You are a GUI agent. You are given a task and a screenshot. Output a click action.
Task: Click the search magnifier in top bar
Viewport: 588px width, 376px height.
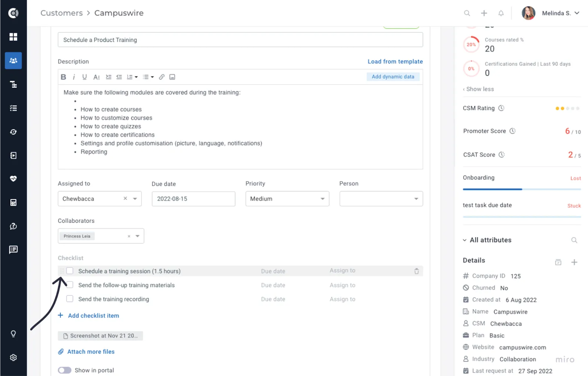click(467, 13)
